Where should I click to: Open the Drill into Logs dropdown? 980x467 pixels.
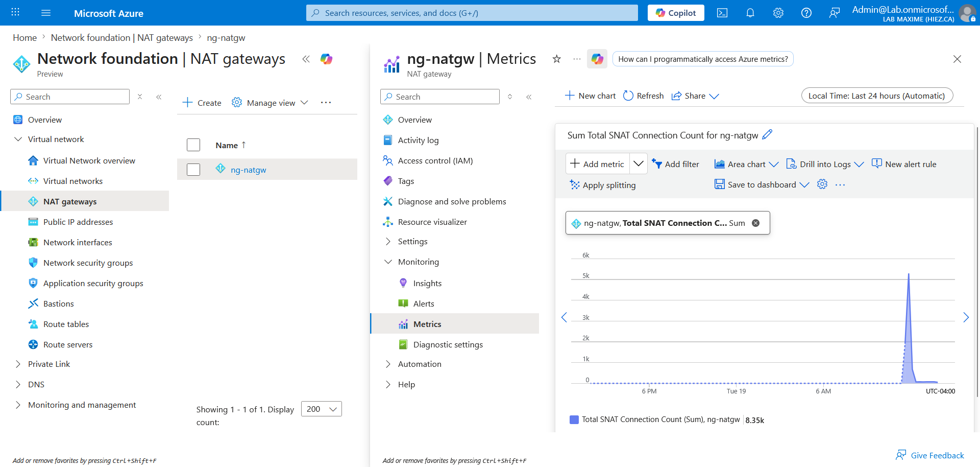point(825,164)
